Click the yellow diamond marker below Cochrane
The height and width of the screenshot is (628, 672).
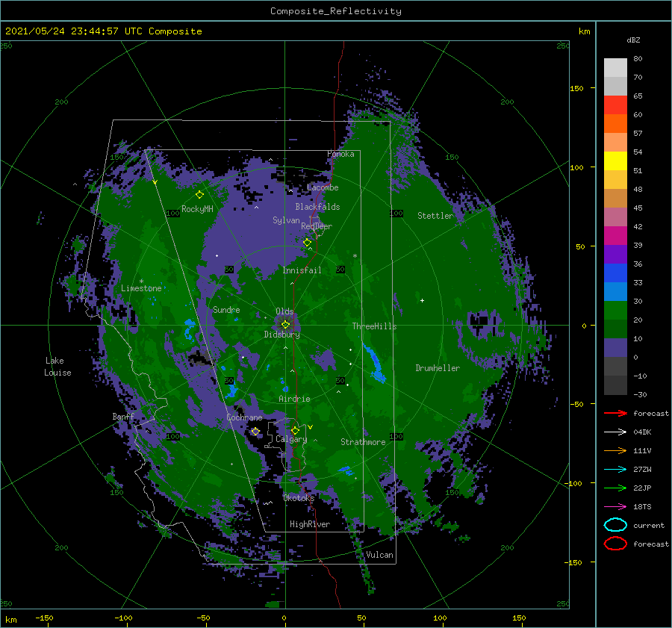[255, 432]
